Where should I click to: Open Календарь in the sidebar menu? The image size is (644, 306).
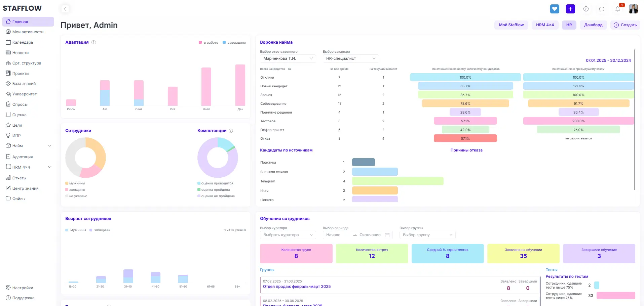(23, 42)
